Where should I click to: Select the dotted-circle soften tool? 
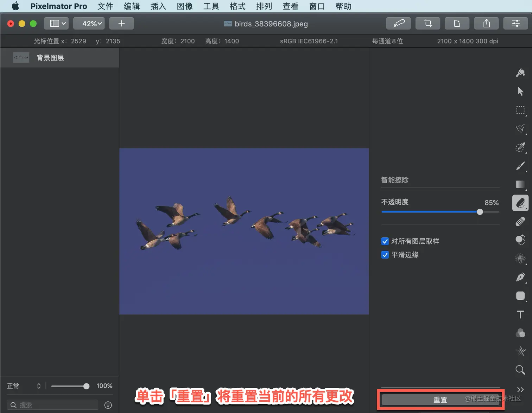[x=520, y=259]
